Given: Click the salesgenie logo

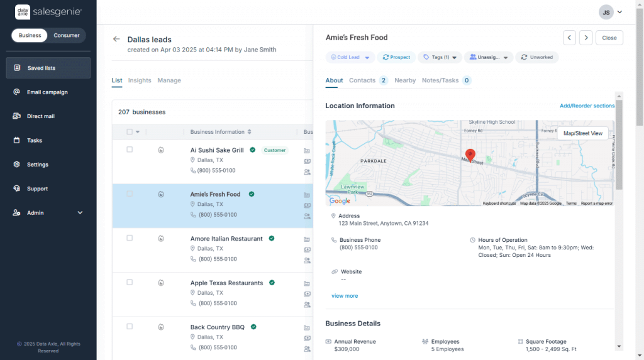Looking at the screenshot, I should (x=48, y=12).
